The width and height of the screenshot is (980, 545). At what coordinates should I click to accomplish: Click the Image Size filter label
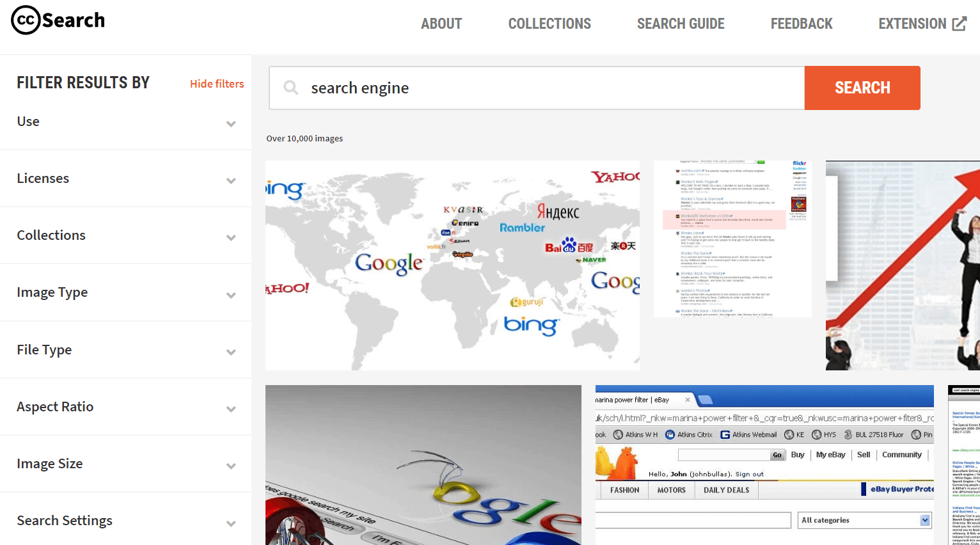click(x=50, y=463)
